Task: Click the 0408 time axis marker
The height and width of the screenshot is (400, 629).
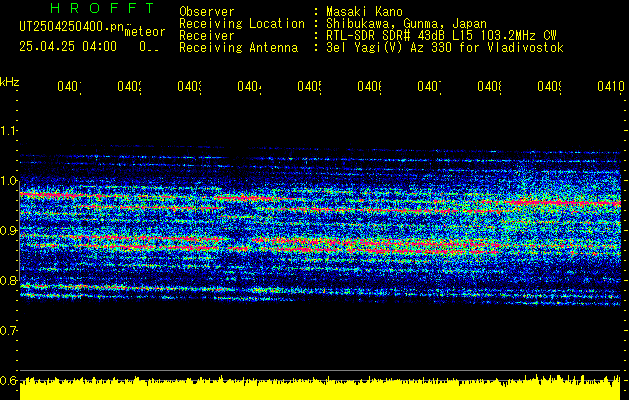Action: coord(489,86)
